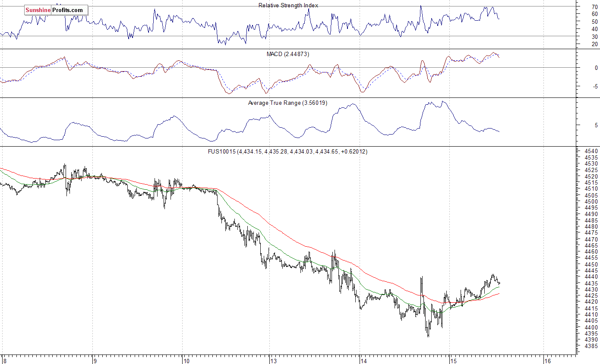Pick date label 10 on time axis
Screen dimensions: 600x364
pyautogui.click(x=186, y=361)
